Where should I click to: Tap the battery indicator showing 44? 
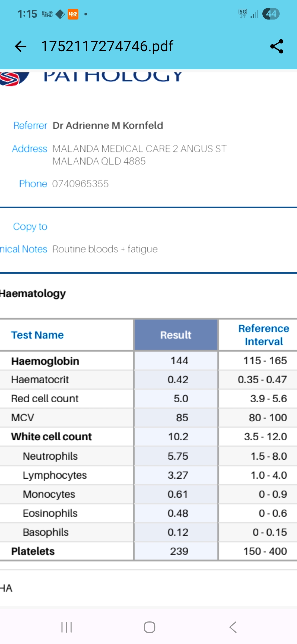271,14
